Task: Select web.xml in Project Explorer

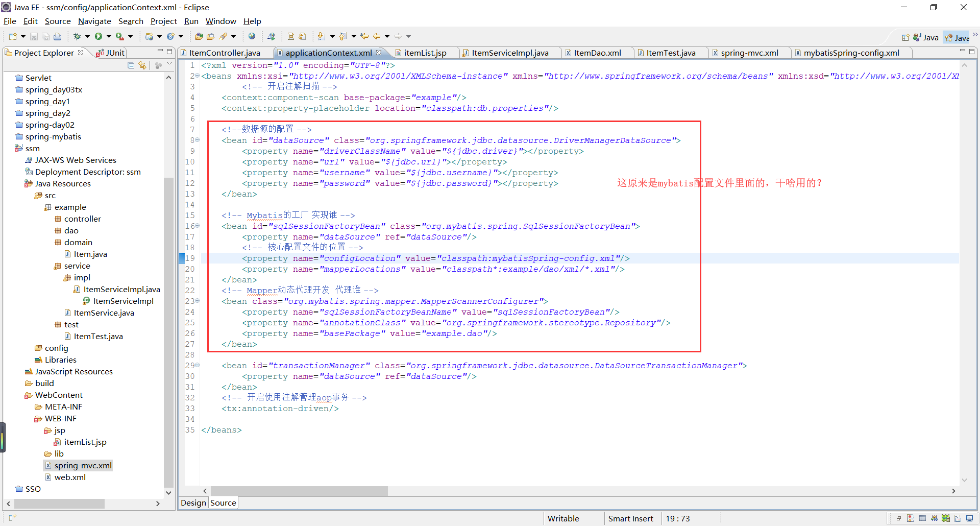Action: [x=65, y=477]
